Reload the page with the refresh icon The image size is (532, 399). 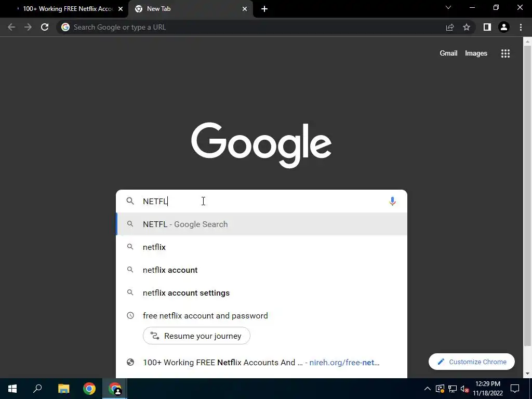(x=45, y=27)
